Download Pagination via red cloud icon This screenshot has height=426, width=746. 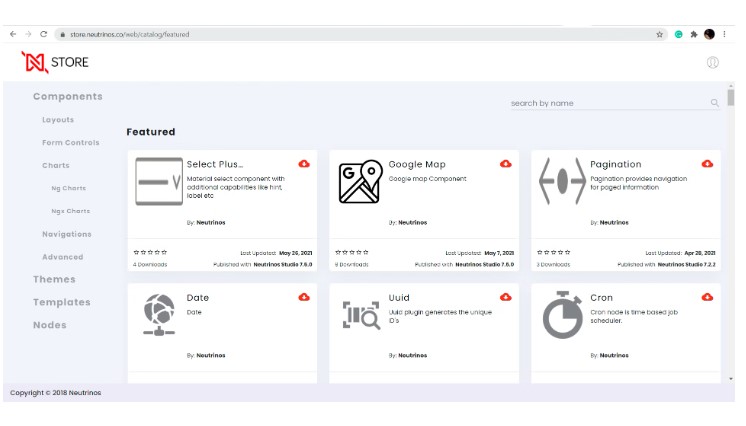tap(707, 164)
